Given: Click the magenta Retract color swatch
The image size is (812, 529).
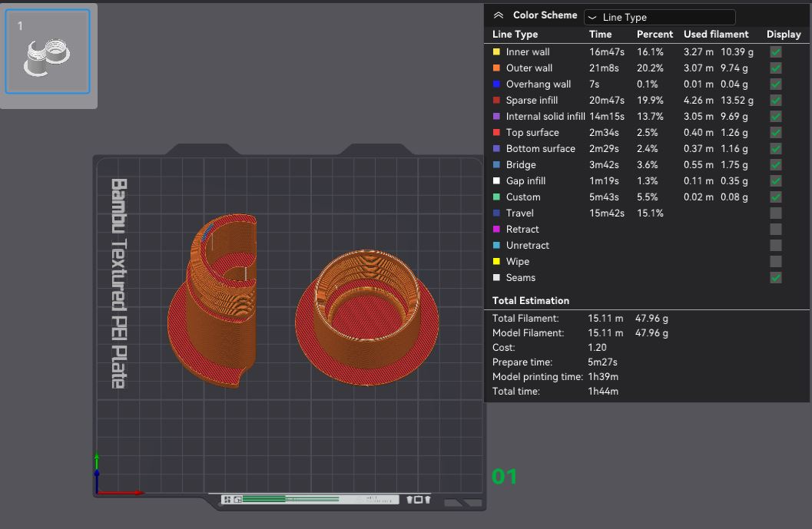Looking at the screenshot, I should (496, 229).
